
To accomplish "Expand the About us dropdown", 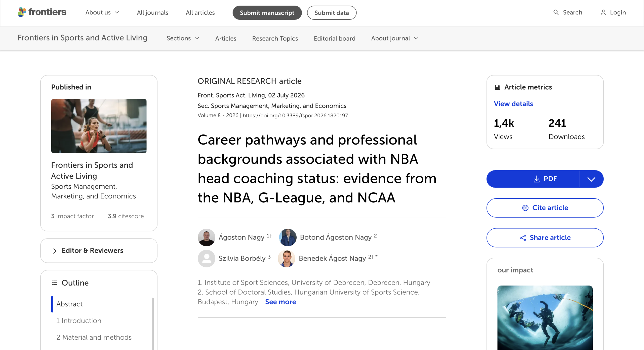I will click(102, 13).
